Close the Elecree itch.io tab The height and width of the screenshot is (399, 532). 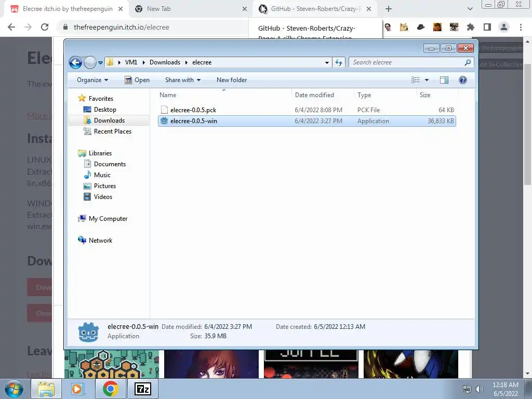(x=121, y=9)
